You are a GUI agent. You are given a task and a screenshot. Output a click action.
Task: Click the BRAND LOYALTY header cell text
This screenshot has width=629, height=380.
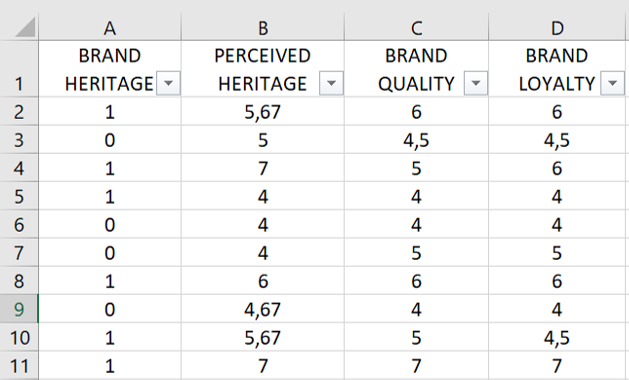pos(557,69)
